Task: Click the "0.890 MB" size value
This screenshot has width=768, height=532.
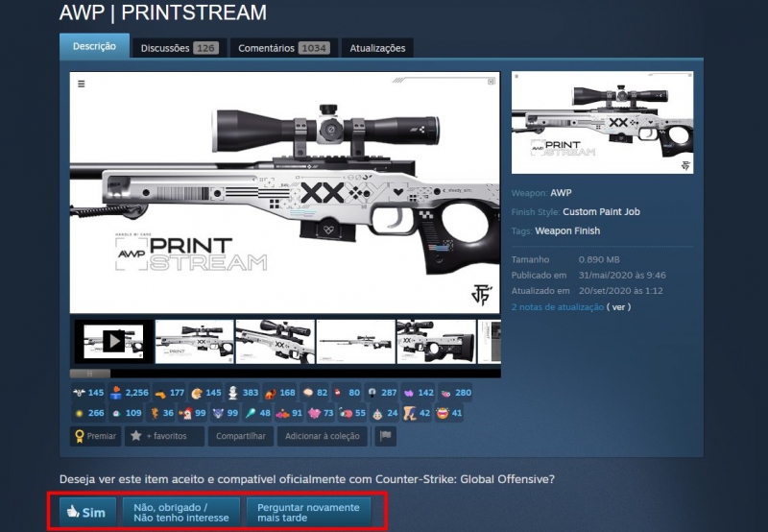Action: coord(599,259)
